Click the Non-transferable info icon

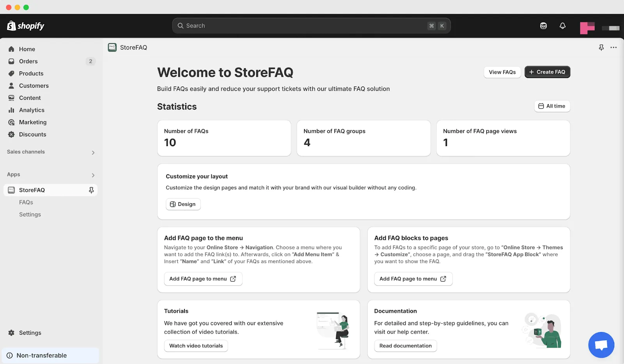10,355
